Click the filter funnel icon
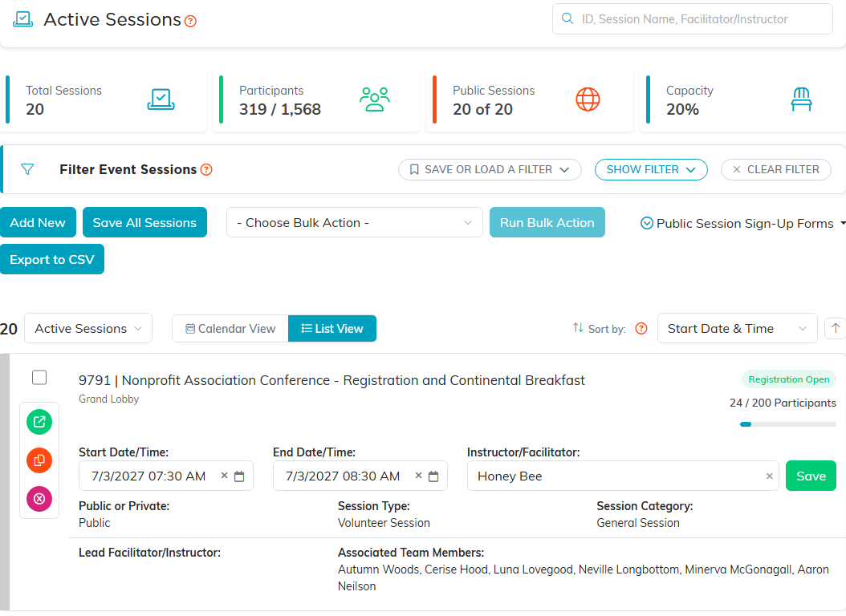This screenshot has width=846, height=616. (x=27, y=169)
